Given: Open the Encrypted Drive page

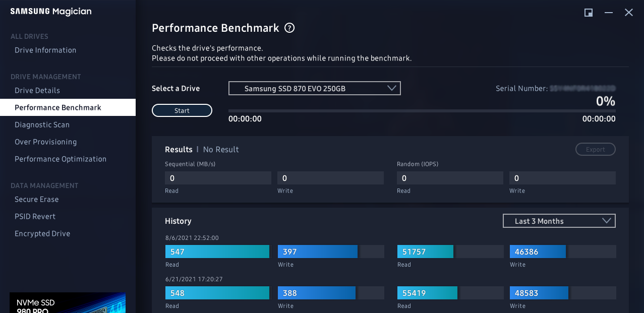Looking at the screenshot, I should [42, 233].
